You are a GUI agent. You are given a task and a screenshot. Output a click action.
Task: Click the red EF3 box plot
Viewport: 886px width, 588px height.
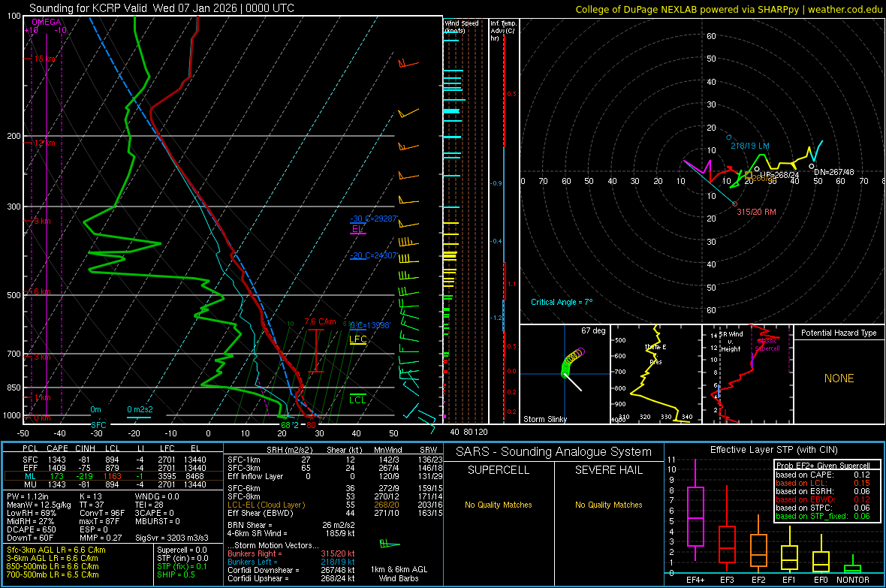727,544
